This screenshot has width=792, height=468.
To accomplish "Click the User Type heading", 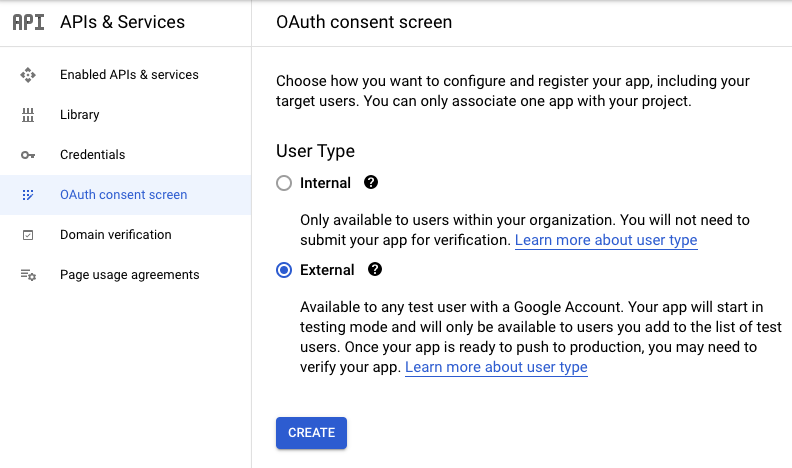I will (x=315, y=151).
